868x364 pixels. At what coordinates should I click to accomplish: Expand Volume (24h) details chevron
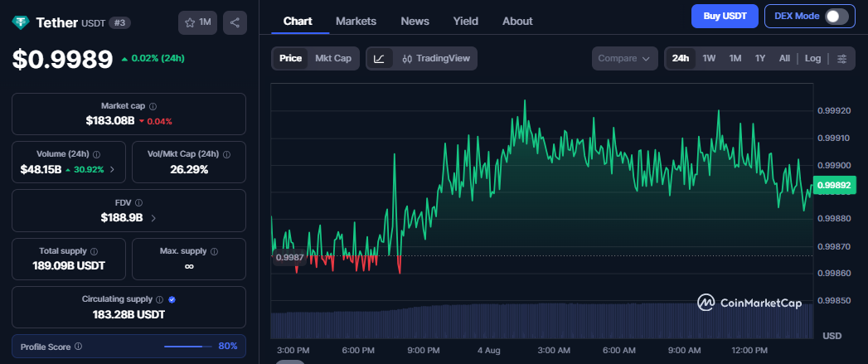pyautogui.click(x=113, y=169)
